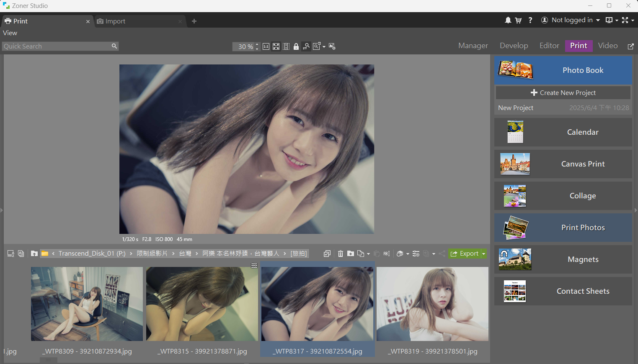Toggle fit to width zoom icon
The width and height of the screenshot is (638, 364).
[286, 46]
